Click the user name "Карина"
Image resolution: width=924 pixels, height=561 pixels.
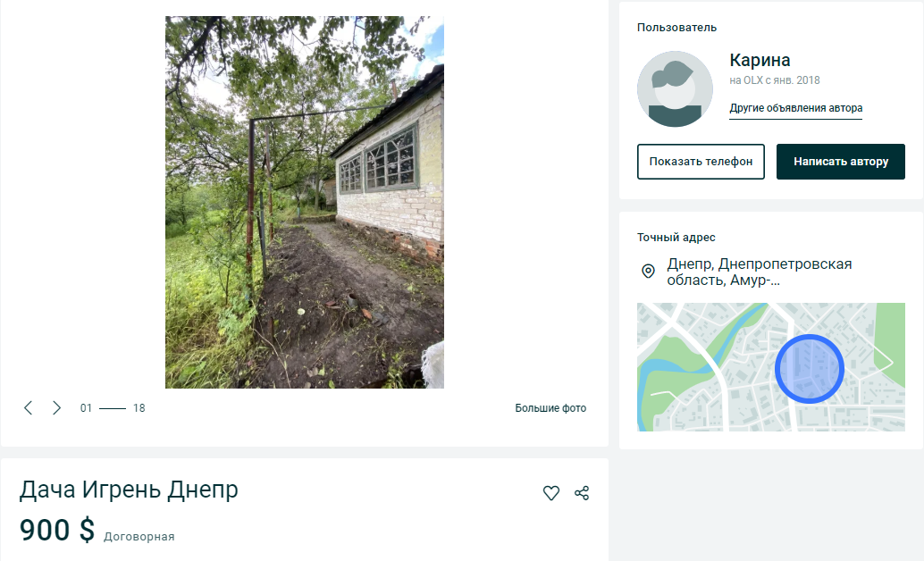click(760, 61)
